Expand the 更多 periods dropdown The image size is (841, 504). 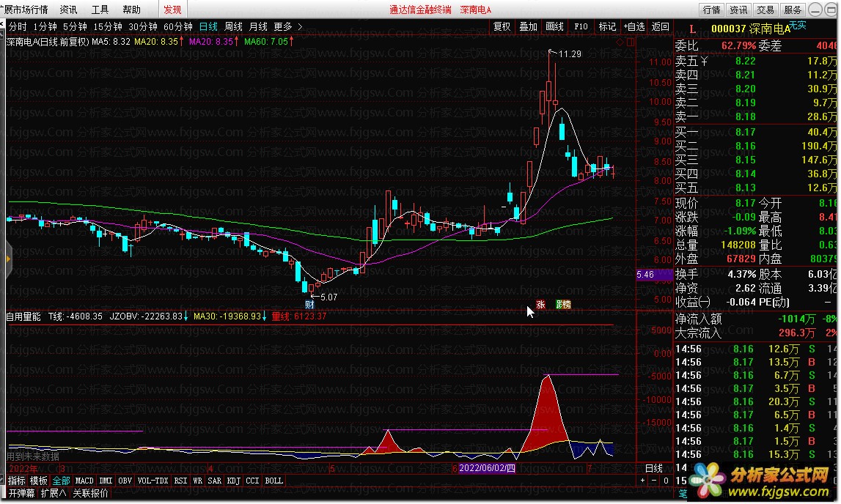click(x=288, y=26)
